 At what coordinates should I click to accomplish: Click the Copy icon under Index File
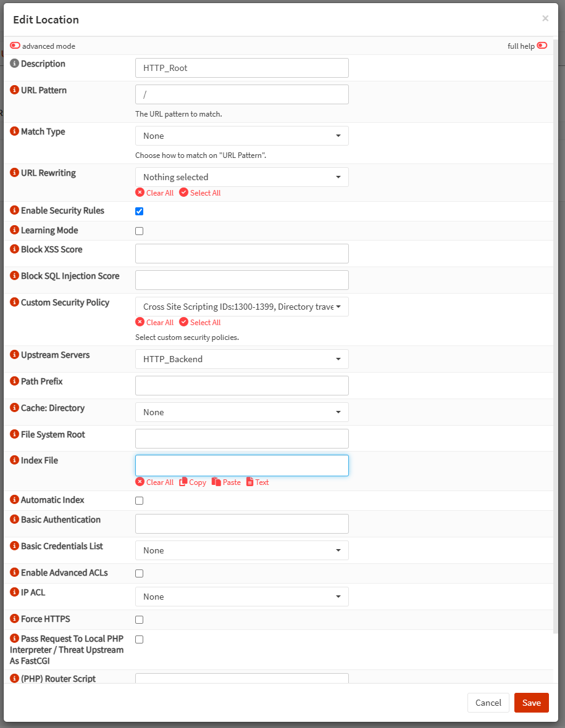tap(183, 482)
